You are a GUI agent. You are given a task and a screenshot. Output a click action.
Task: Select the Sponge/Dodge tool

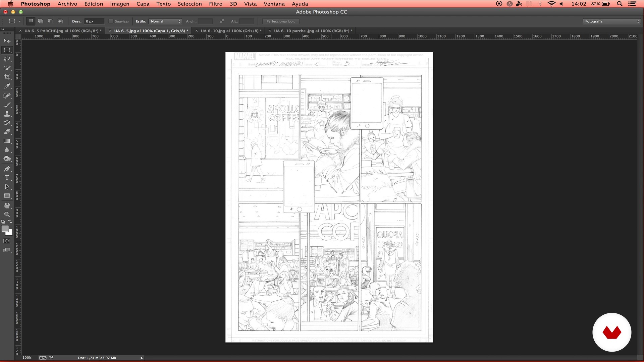pos(7,159)
